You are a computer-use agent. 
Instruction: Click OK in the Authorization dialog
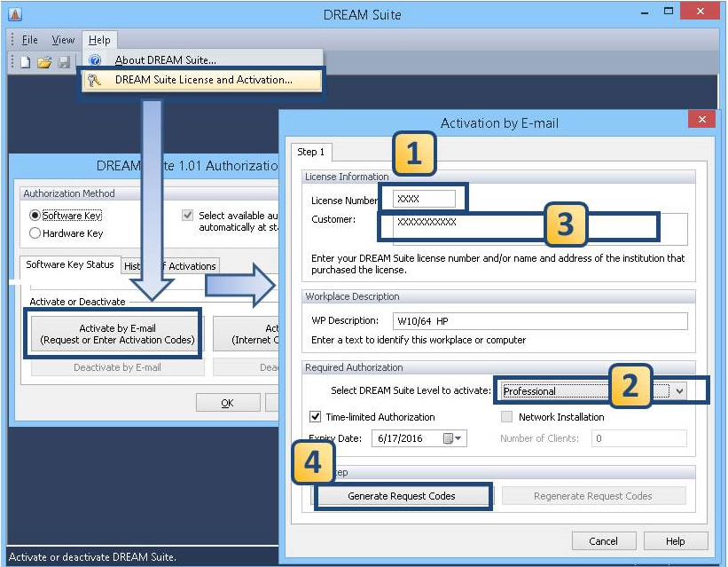pyautogui.click(x=228, y=403)
